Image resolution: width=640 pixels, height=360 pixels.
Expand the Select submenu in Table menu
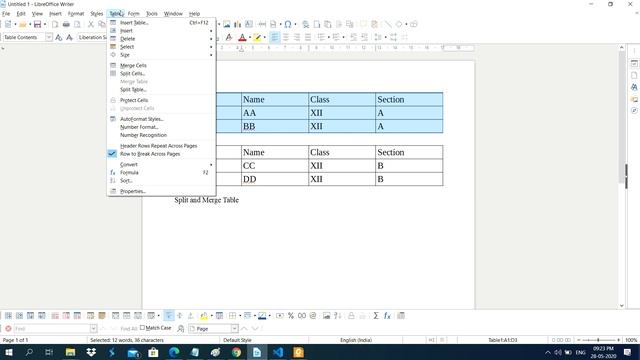161,47
